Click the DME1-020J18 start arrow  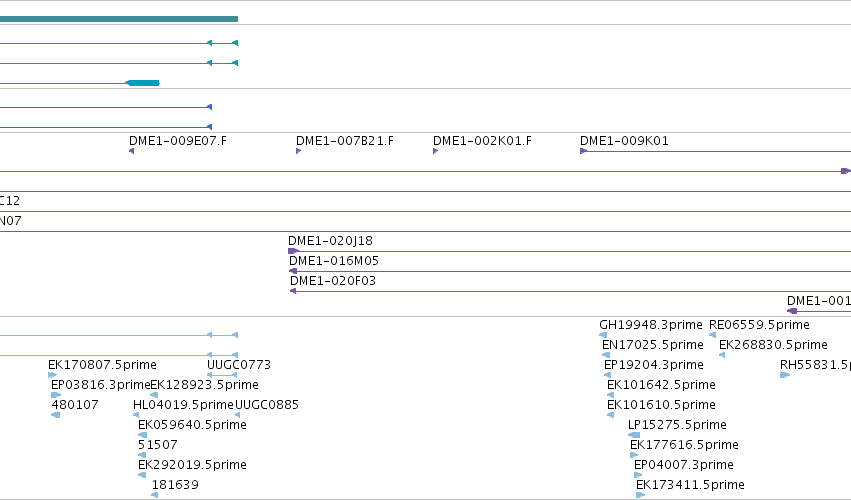pyautogui.click(x=293, y=251)
